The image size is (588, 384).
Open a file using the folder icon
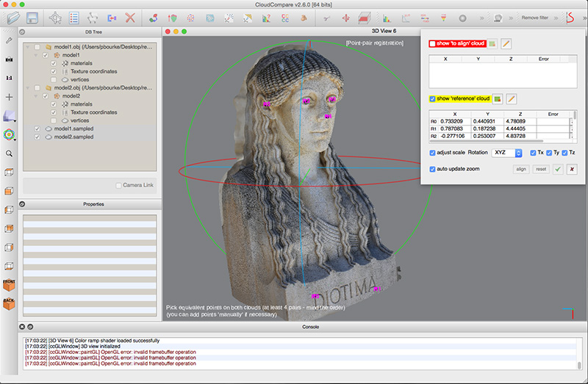point(13,18)
